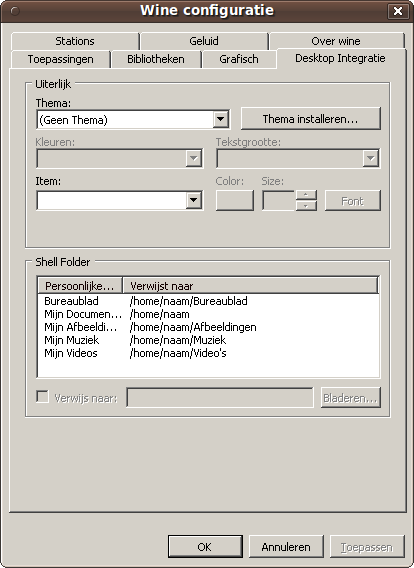This screenshot has height=568, width=414.
Task: Tick the Verwijs naar checkbox
Action: point(43,396)
